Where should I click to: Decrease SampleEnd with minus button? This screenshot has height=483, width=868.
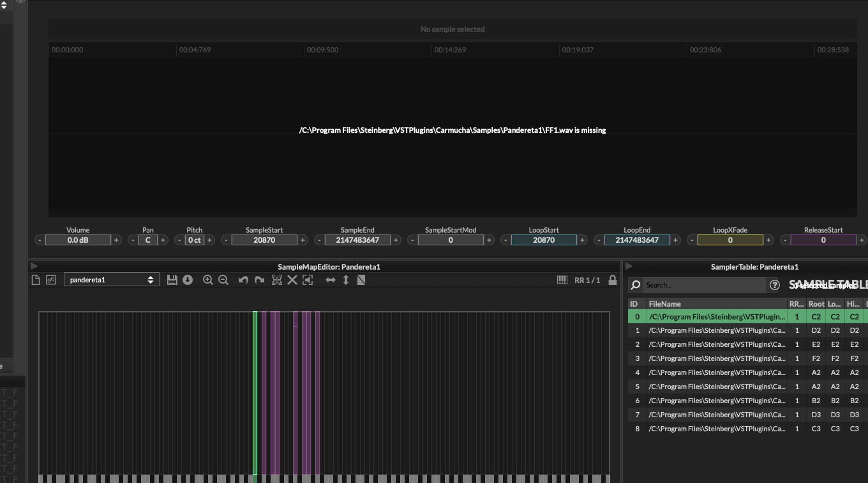(x=319, y=240)
